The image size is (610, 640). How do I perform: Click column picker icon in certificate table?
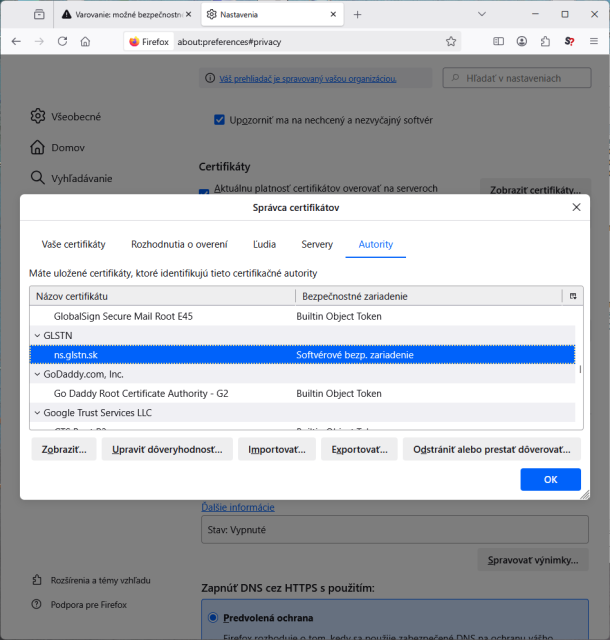pyautogui.click(x=573, y=296)
